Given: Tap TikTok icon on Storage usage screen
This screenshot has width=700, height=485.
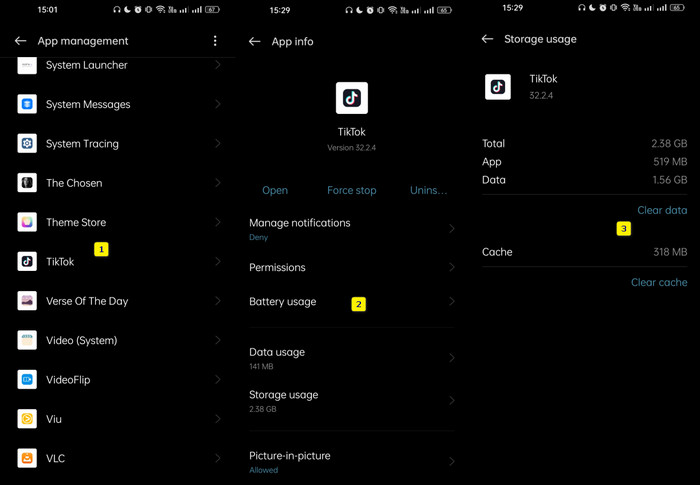Looking at the screenshot, I should 498,87.
